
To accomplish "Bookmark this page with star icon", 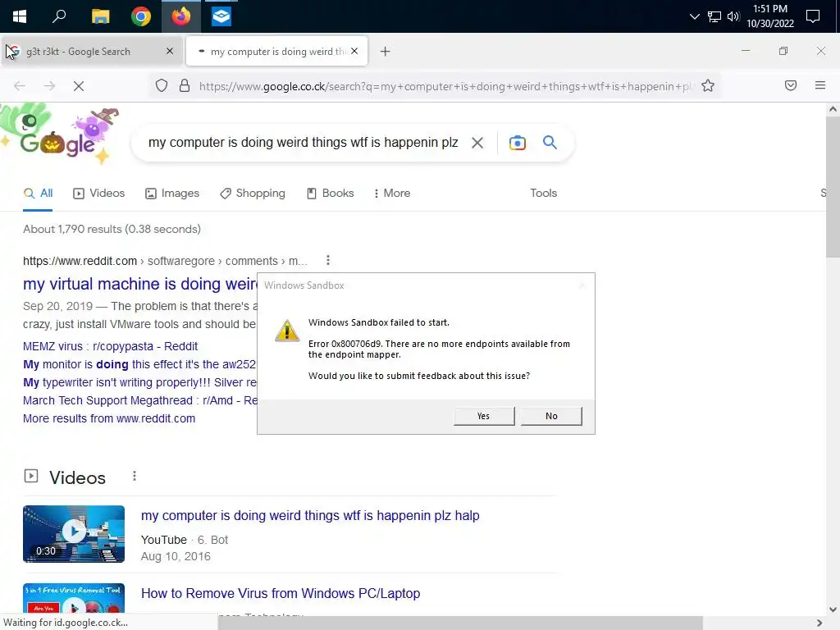I will [x=708, y=85].
